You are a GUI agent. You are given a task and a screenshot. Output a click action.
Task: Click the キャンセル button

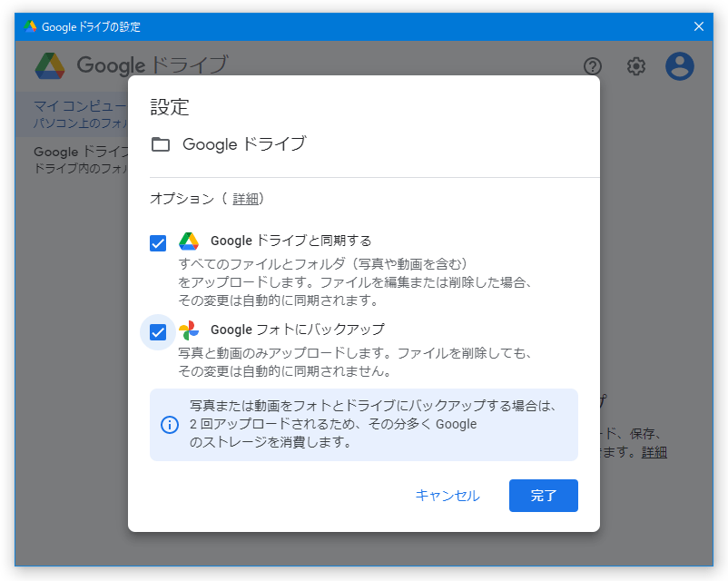(x=448, y=496)
